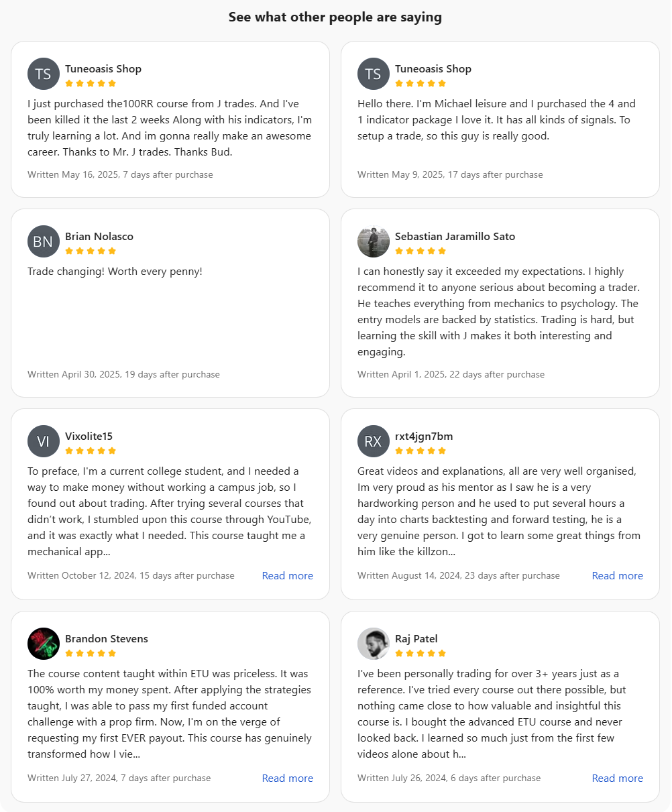Screen dimensions: 672x812
Task: Click the rxt4jgn7bm reviewer name
Action: pyautogui.click(x=424, y=436)
